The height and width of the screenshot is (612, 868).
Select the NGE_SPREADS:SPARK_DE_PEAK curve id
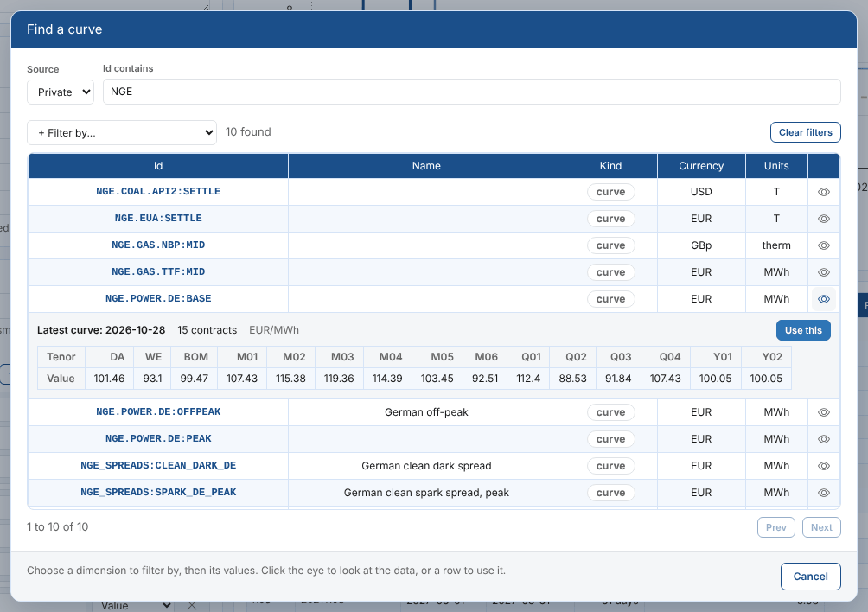point(158,492)
